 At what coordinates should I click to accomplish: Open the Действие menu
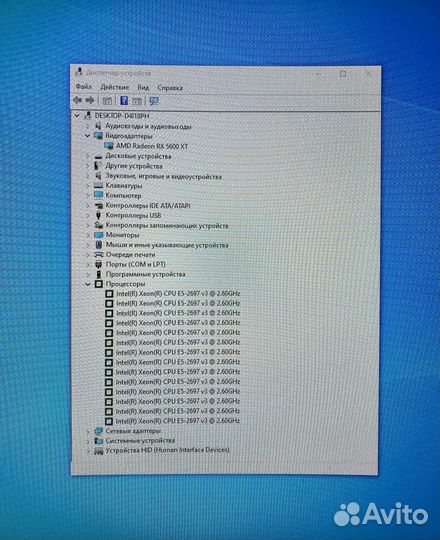tap(115, 87)
